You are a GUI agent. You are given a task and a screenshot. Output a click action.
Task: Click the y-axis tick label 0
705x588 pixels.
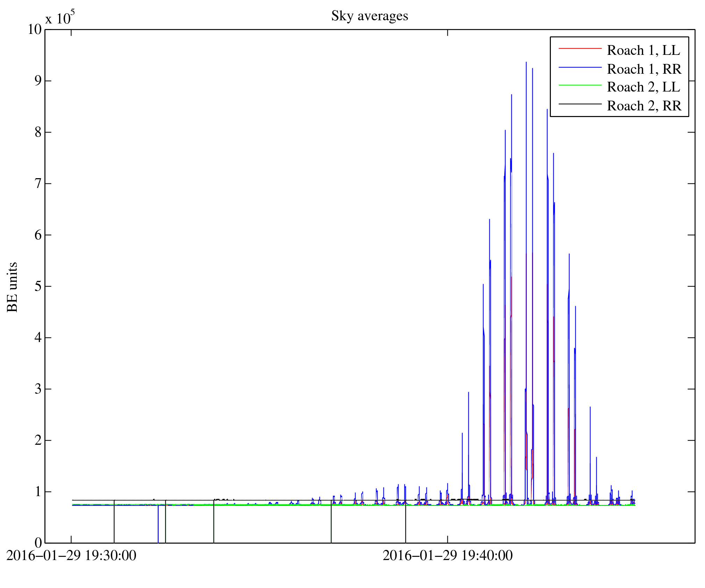coord(38,543)
